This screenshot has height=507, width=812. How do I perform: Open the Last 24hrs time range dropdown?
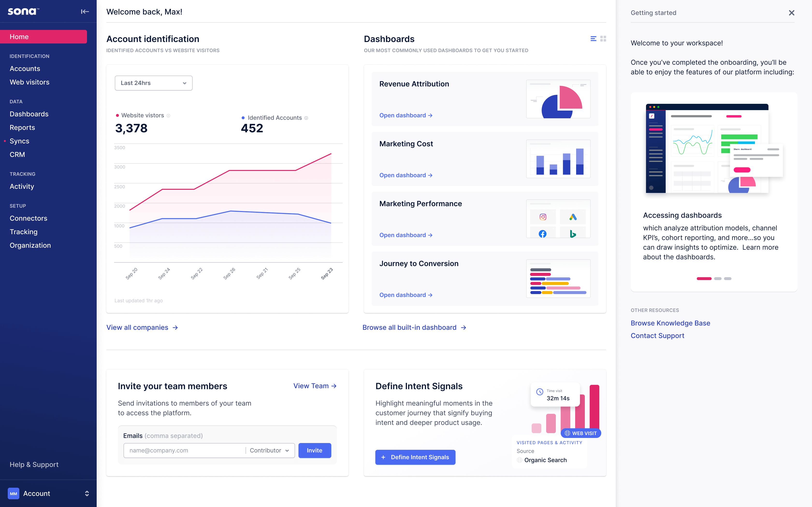(153, 83)
